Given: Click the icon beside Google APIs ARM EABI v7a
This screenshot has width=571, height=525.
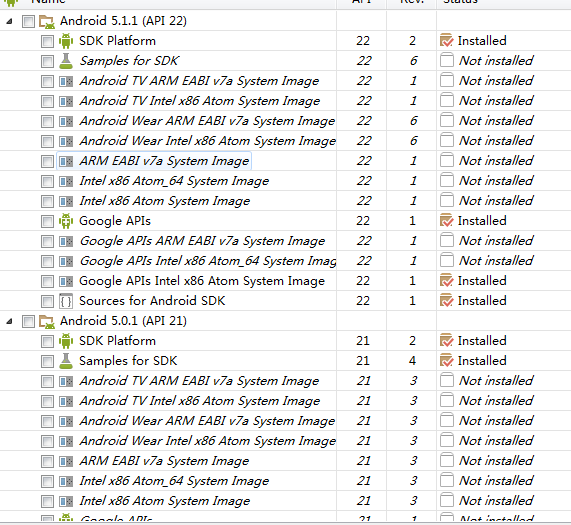Looking at the screenshot, I should [66, 241].
